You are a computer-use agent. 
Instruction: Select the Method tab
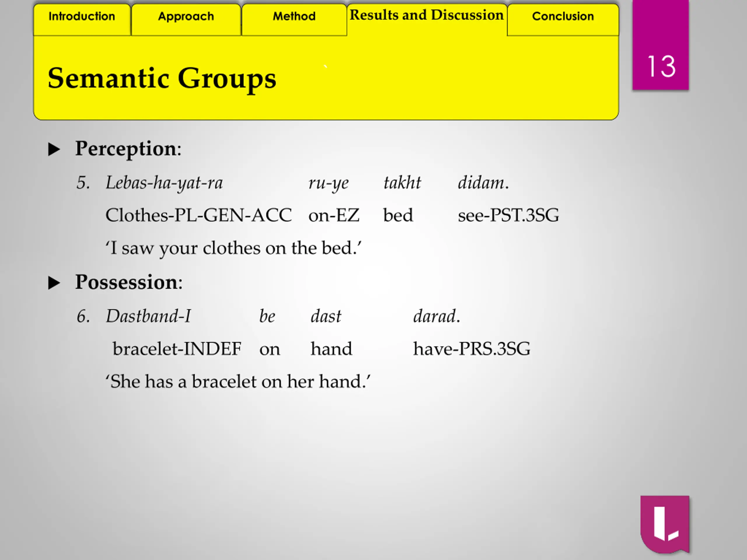pos(294,17)
